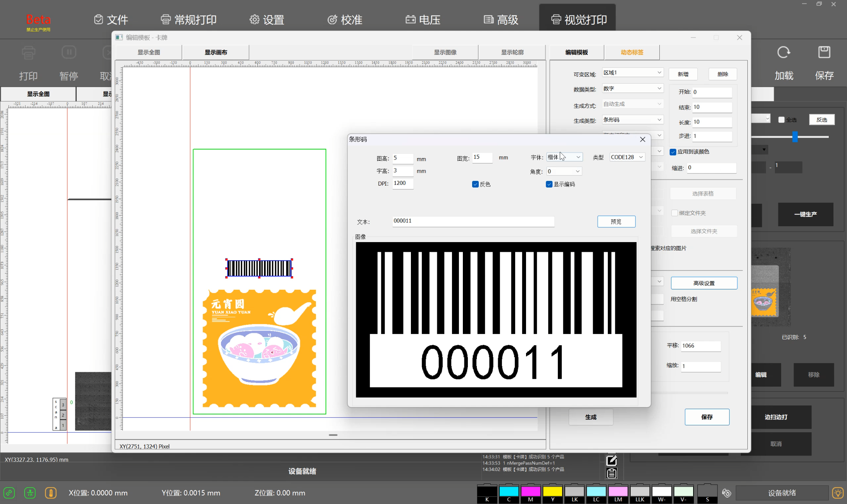Check the 全选 checkbox in main window

click(x=781, y=120)
